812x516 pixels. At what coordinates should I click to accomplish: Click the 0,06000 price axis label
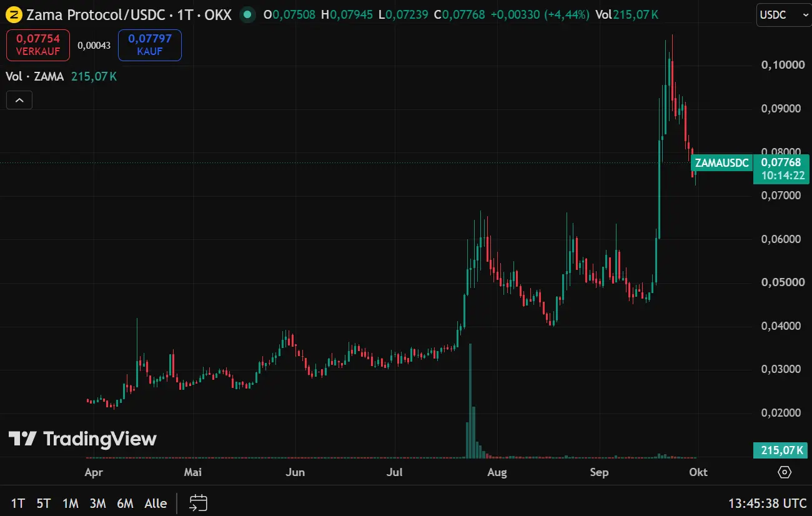point(781,239)
